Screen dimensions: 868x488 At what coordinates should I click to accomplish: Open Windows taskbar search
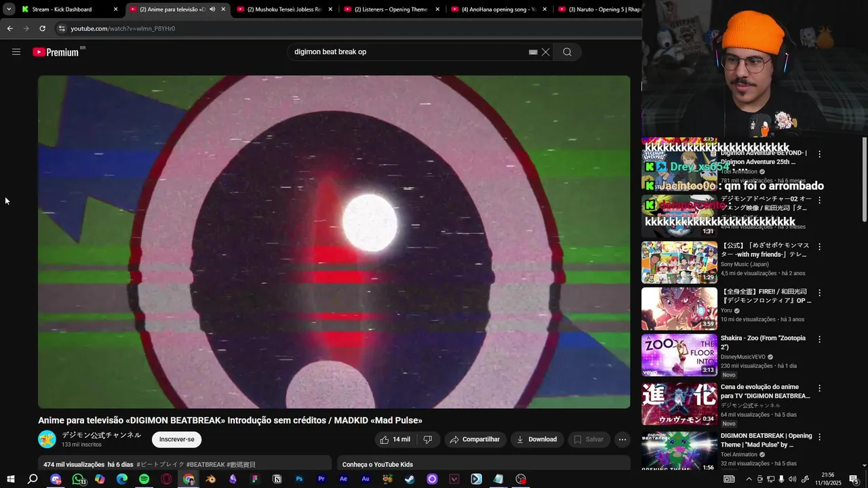click(x=33, y=479)
